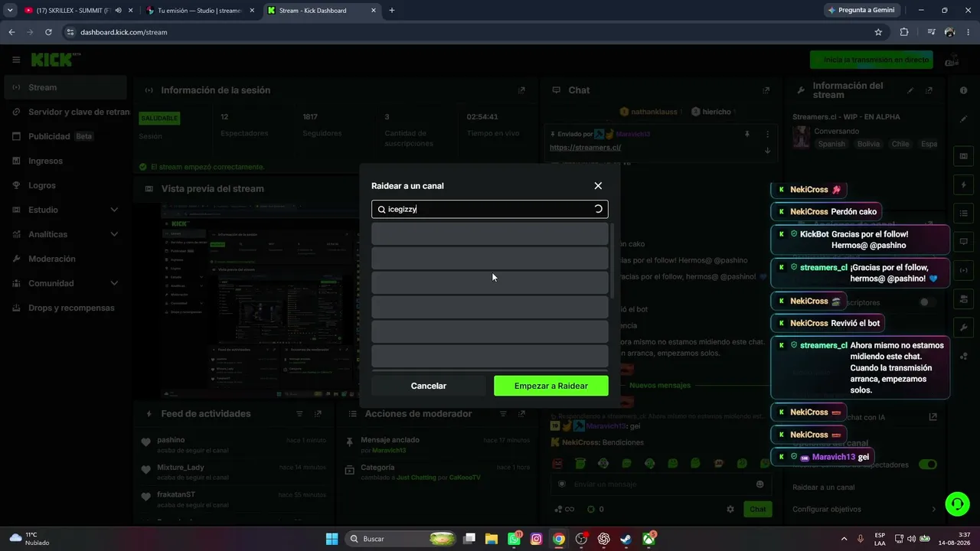
Task: Open WhatsApp from the taskbar
Action: click(x=514, y=539)
